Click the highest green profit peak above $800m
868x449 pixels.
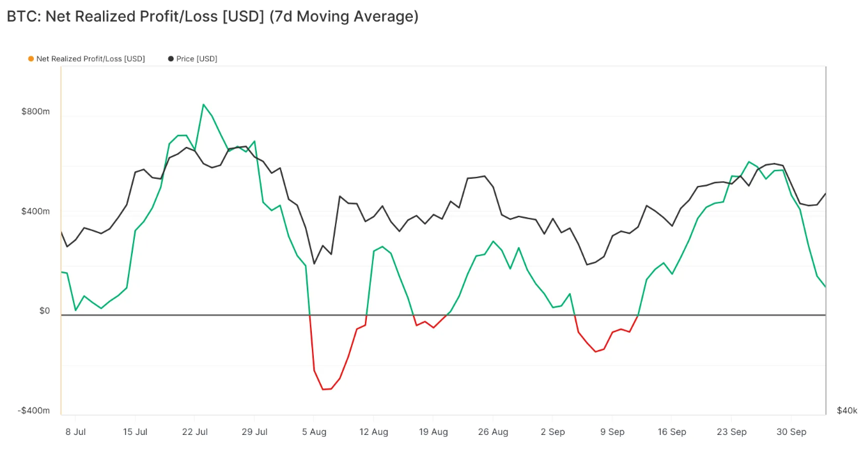(x=203, y=105)
